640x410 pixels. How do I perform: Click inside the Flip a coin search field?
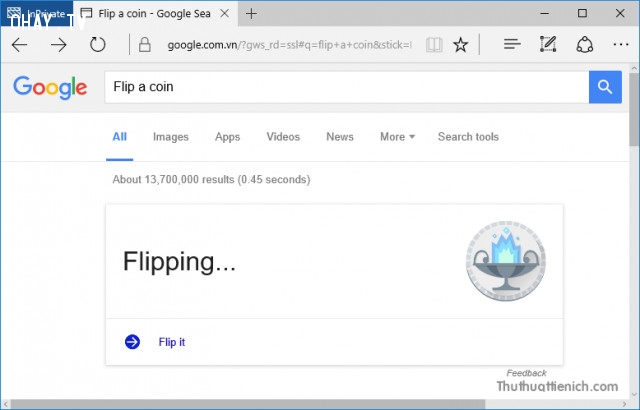(x=347, y=87)
